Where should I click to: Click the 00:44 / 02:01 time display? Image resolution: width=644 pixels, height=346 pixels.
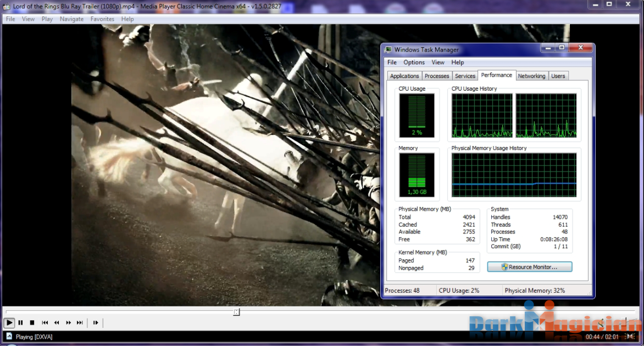(602, 337)
